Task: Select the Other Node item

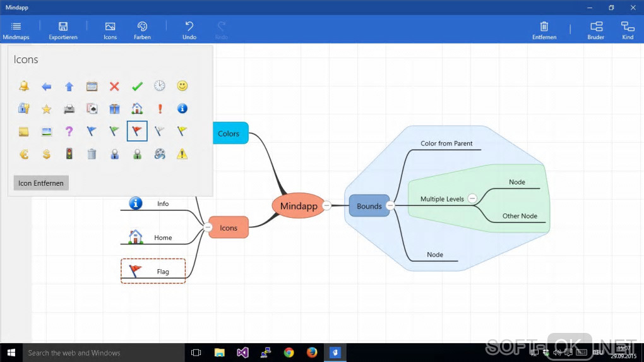Action: pyautogui.click(x=520, y=215)
